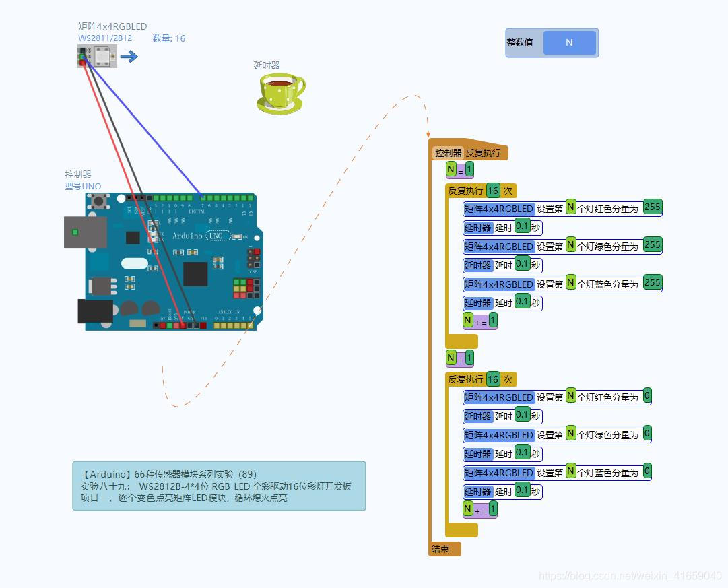The image size is (728, 588).
Task: Select the blue component 0 instruction block
Action: pos(557,472)
